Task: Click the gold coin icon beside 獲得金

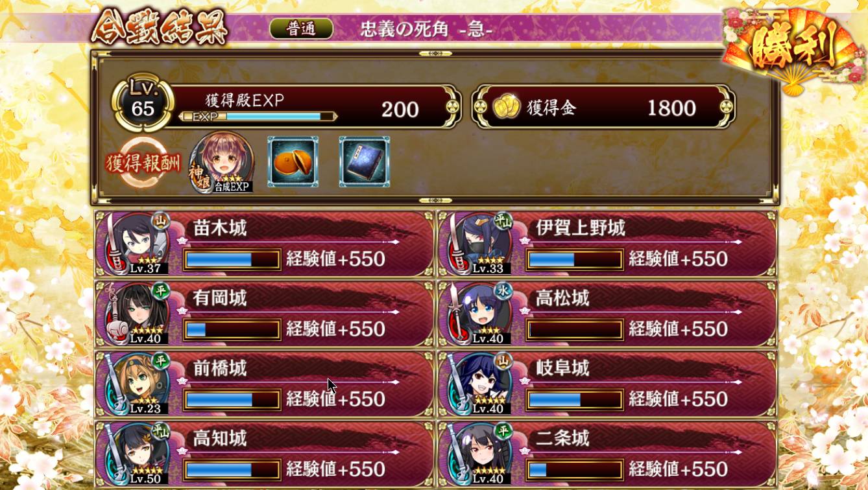Action: 507,108
